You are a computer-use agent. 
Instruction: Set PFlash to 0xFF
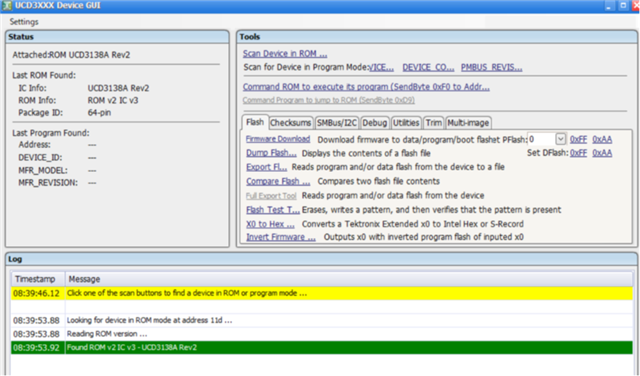click(x=578, y=140)
